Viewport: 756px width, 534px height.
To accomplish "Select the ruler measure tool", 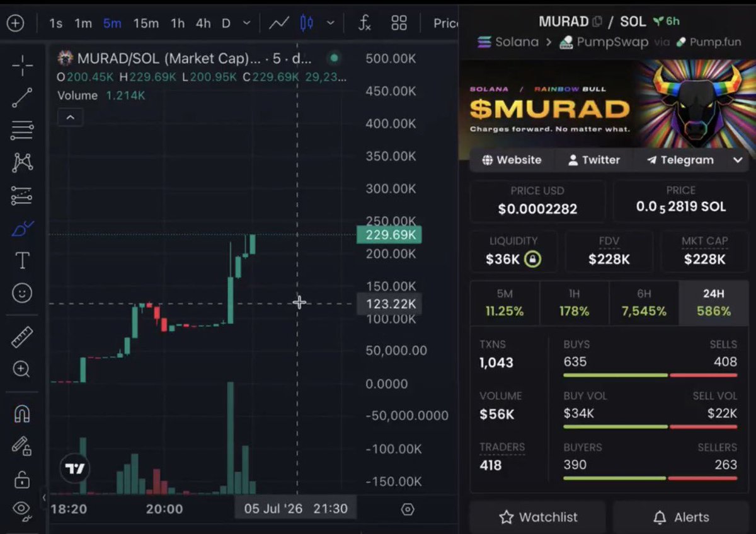I will (22, 337).
